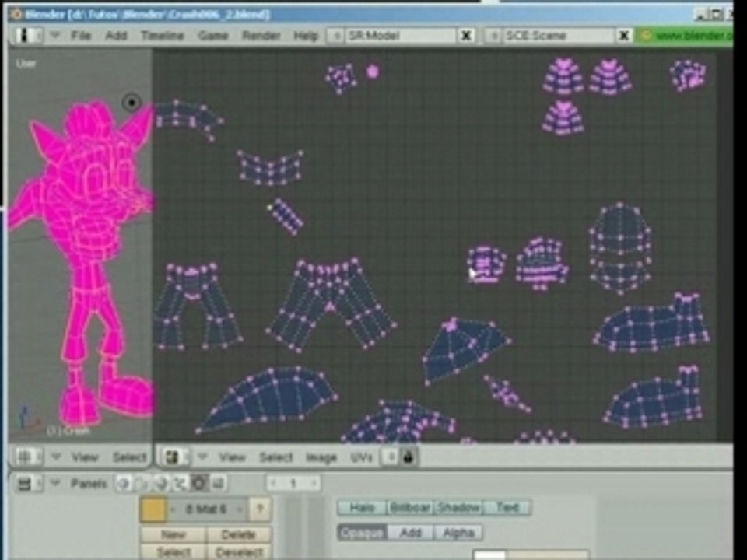747x560 pixels.
Task: Open the buttons window type selector icon
Action: (28, 485)
